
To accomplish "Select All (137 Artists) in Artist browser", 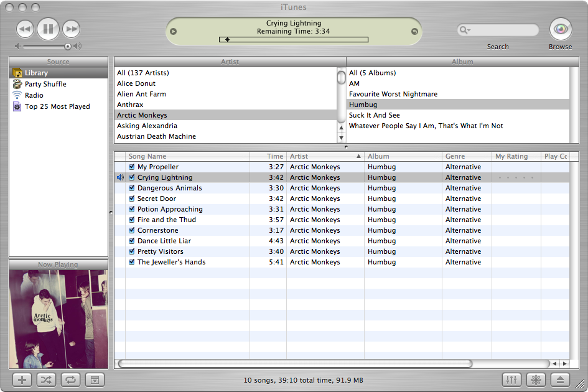I will click(x=226, y=73).
